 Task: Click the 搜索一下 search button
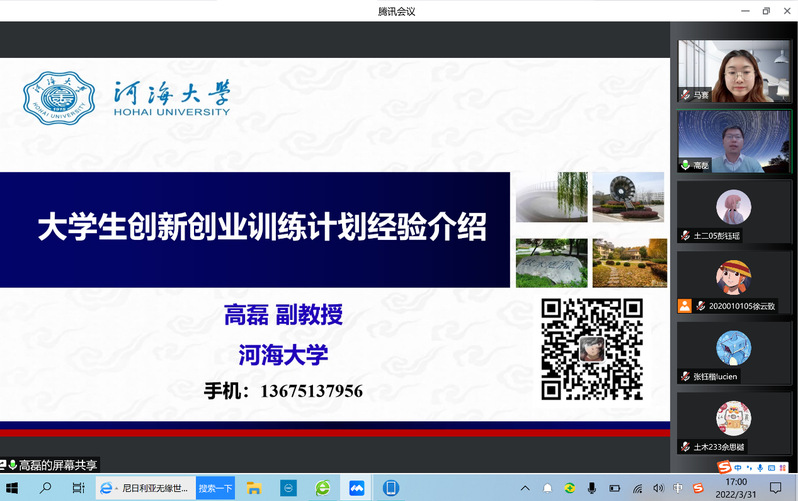coord(215,488)
